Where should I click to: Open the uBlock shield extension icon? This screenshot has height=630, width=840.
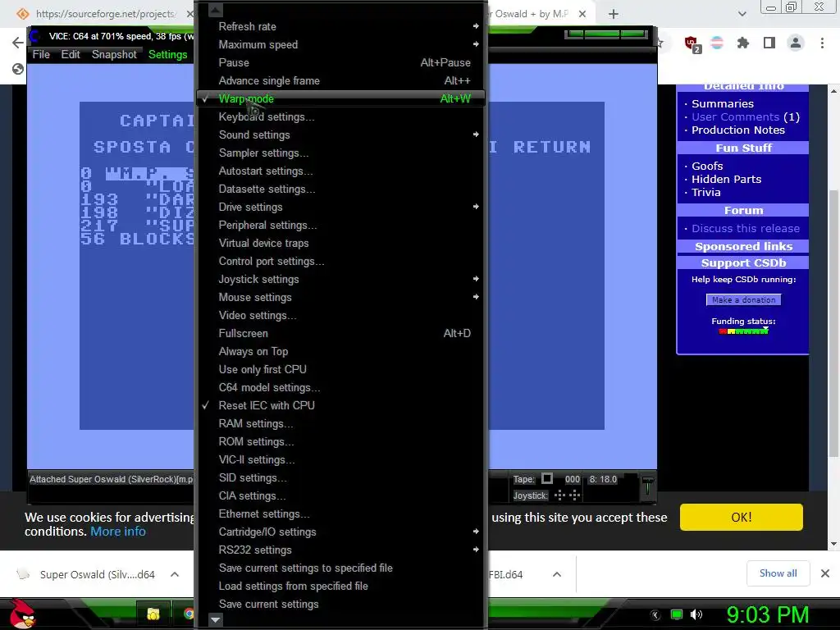tap(692, 44)
